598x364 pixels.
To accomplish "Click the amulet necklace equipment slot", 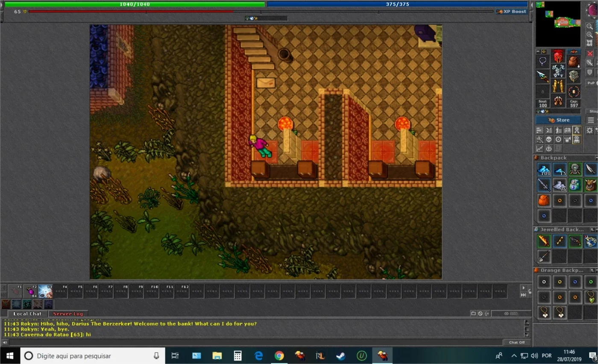I will [x=542, y=62].
